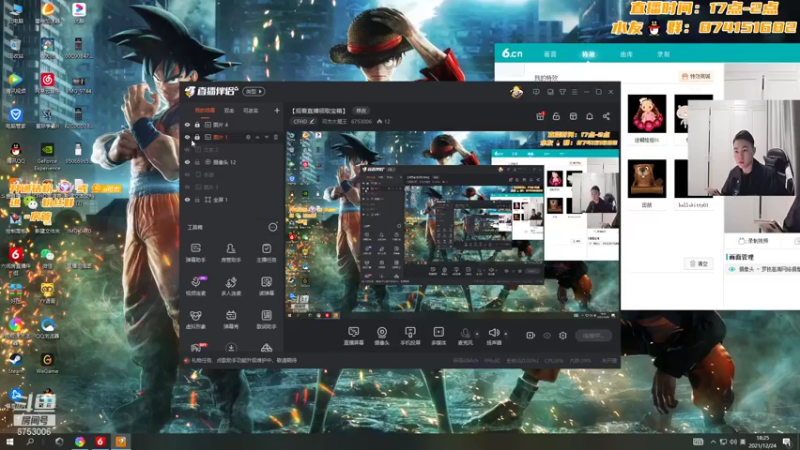Click the download icon in toolbox bottom row
Screen dimensions: 800x450
(x=231, y=348)
